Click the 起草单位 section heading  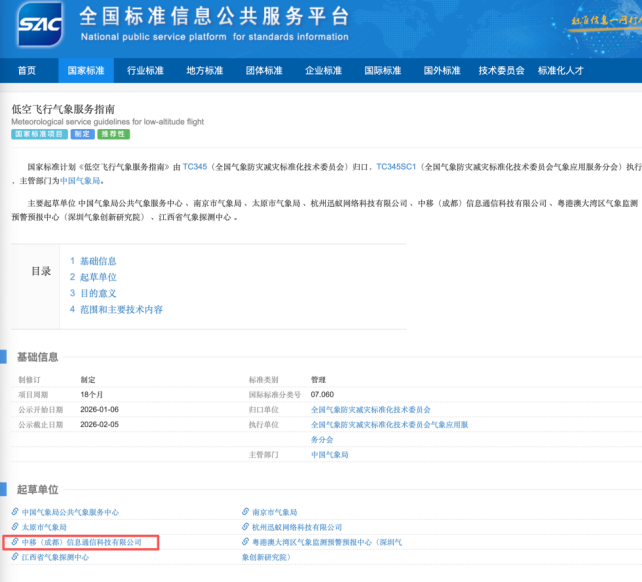pyautogui.click(x=38, y=489)
